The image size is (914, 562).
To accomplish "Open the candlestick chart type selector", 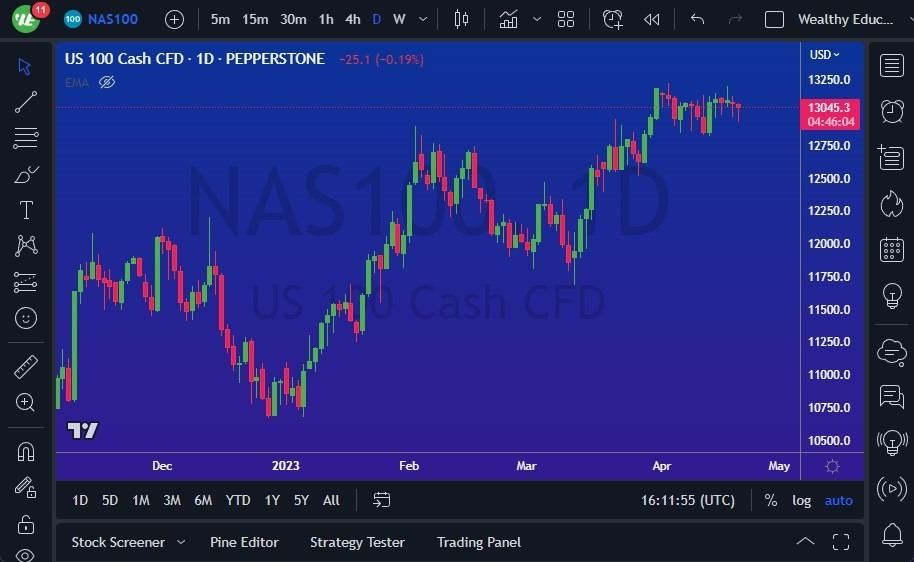I will (461, 19).
